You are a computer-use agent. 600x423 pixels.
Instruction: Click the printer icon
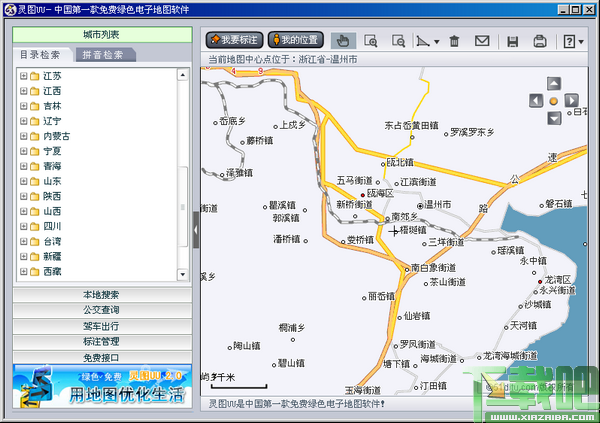click(540, 41)
